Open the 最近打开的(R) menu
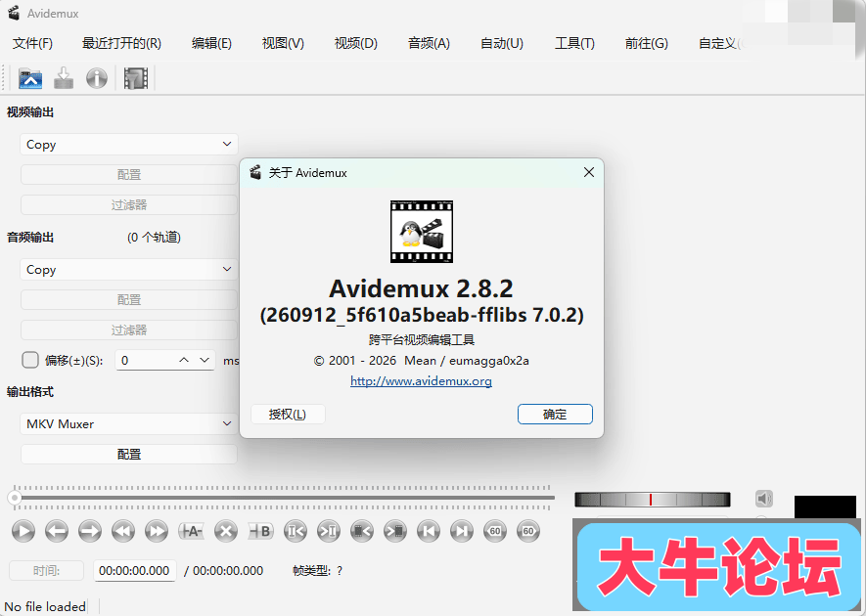 121,43
